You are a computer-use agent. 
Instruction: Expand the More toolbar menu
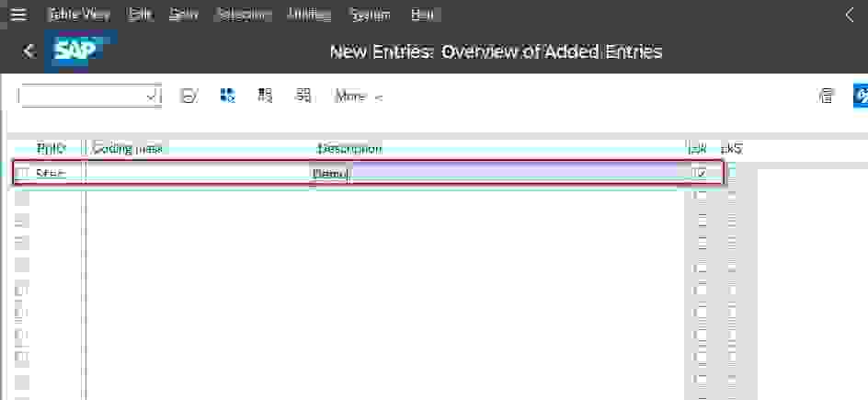point(359,96)
